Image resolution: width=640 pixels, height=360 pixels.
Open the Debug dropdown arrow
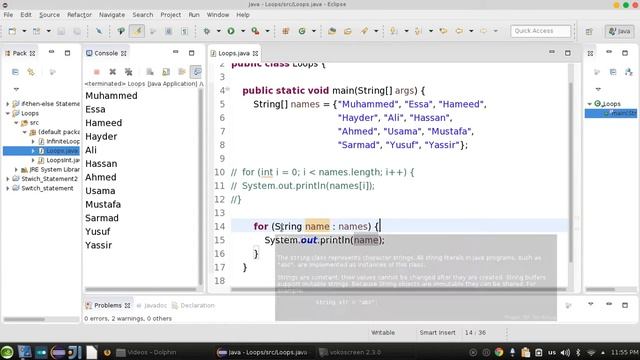(218, 31)
